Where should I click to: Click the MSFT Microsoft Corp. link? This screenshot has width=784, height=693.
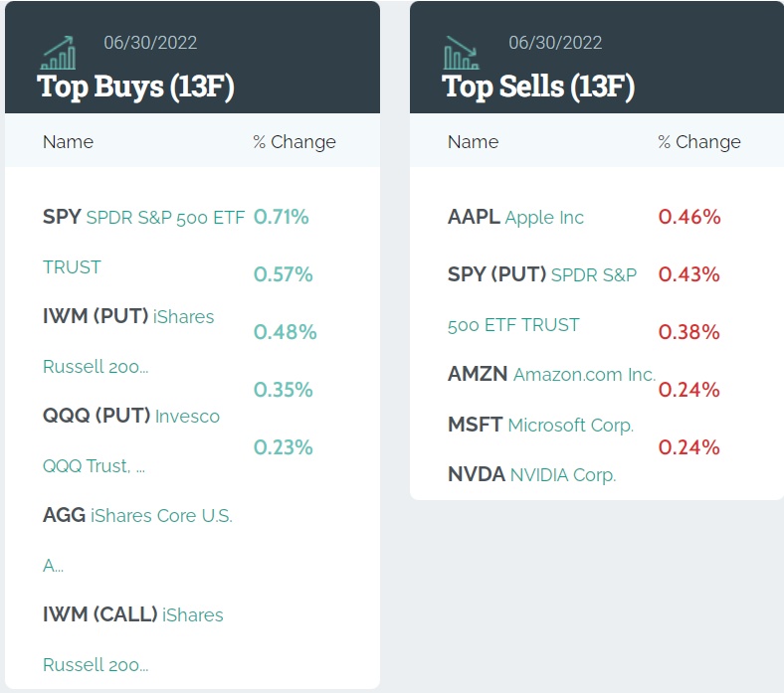click(x=540, y=426)
